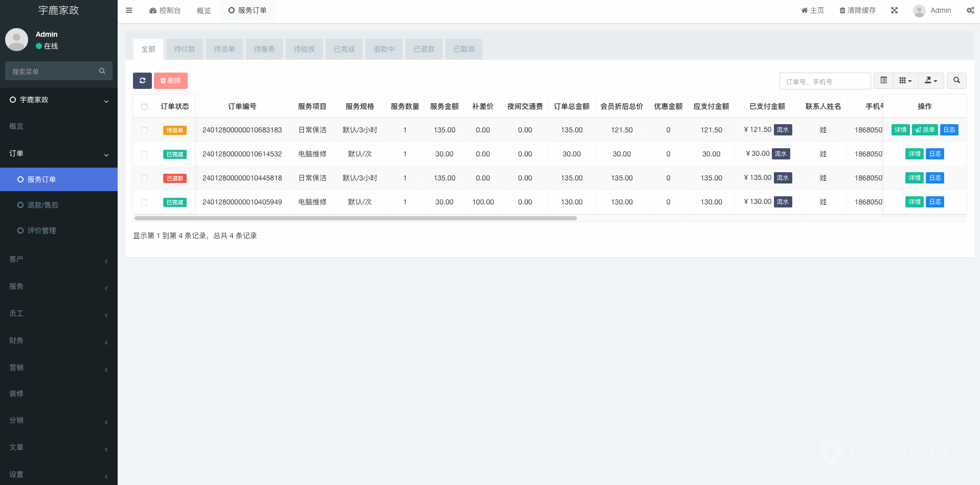This screenshot has height=485, width=980.
Task: Click 派单 button for the first order
Action: tap(924, 130)
